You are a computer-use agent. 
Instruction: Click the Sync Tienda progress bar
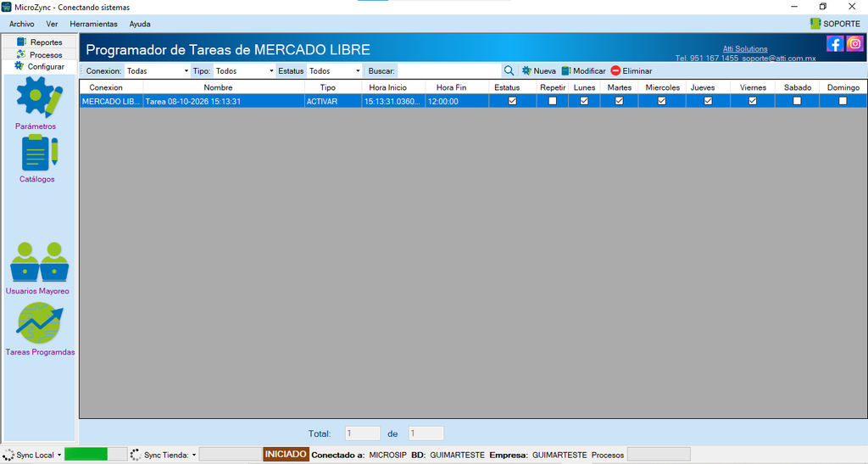pos(230,455)
